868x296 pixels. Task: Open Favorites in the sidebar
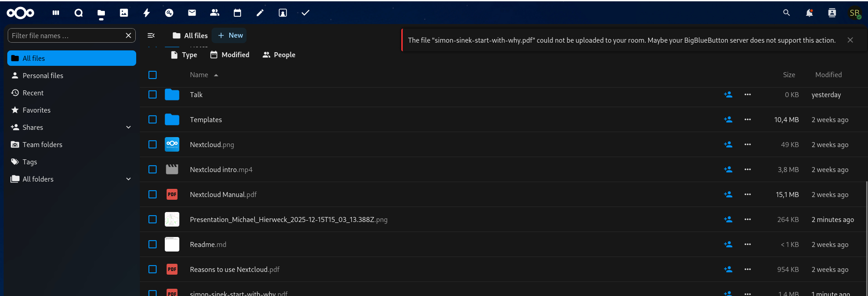36,110
